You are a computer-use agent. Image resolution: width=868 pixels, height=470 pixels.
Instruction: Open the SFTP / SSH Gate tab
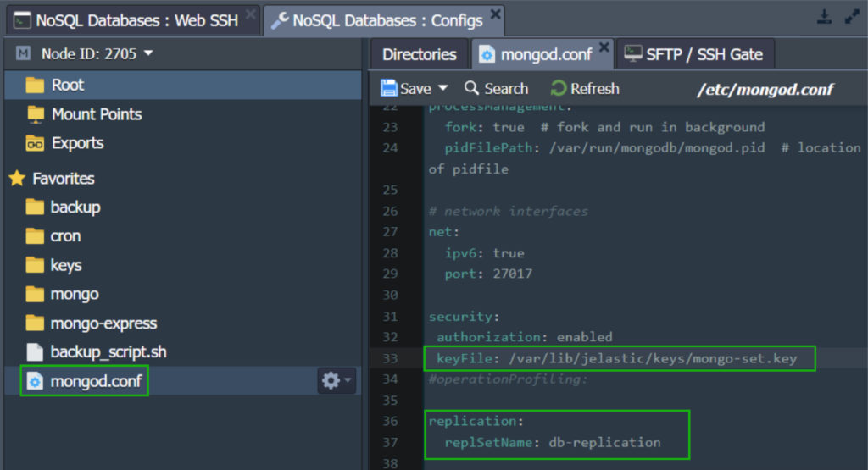click(694, 55)
